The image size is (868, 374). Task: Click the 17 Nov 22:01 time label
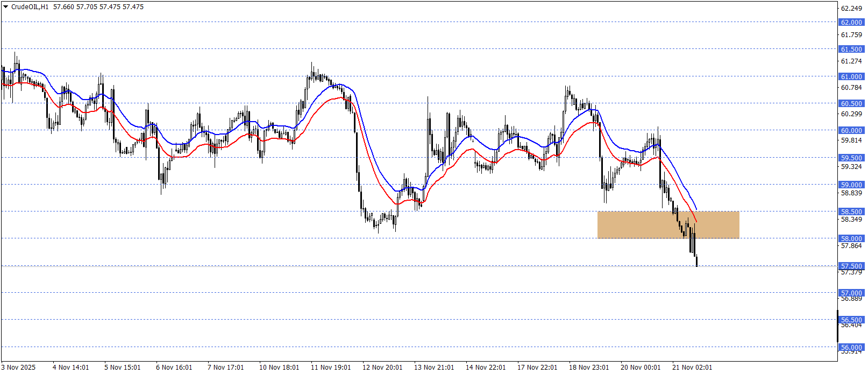click(x=537, y=367)
